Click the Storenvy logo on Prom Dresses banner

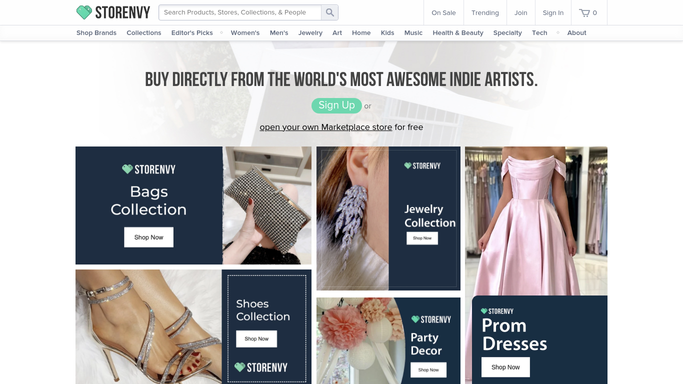[x=497, y=311]
